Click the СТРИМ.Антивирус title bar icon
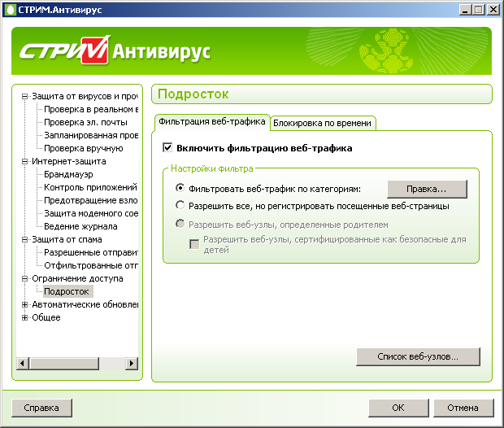 [x=11, y=10]
